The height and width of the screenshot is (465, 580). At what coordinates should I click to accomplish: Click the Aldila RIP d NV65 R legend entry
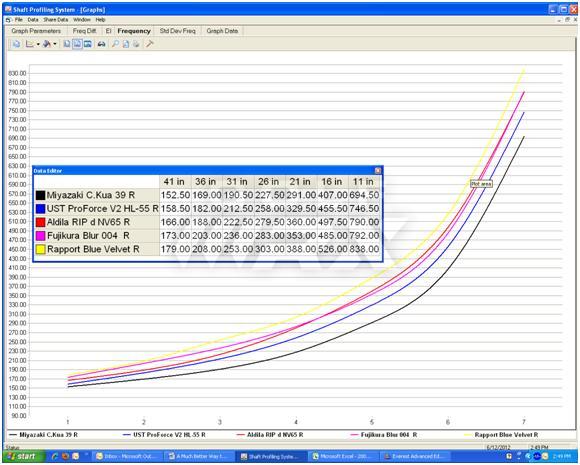click(x=270, y=435)
